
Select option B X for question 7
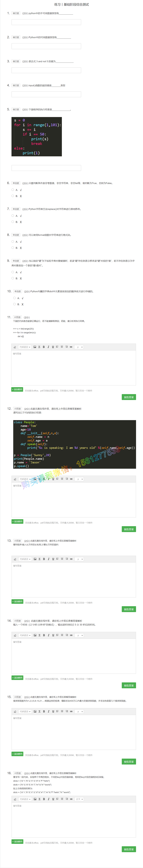(x=13, y=222)
